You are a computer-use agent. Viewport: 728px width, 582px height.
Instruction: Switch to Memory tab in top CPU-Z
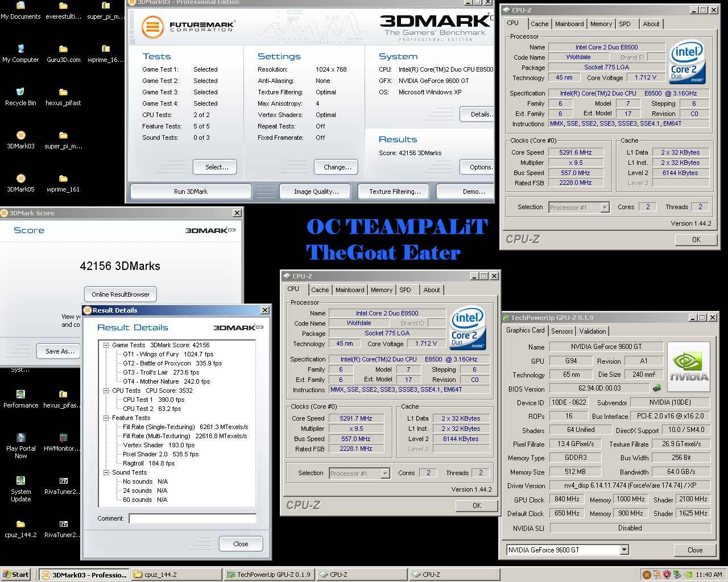tap(601, 24)
